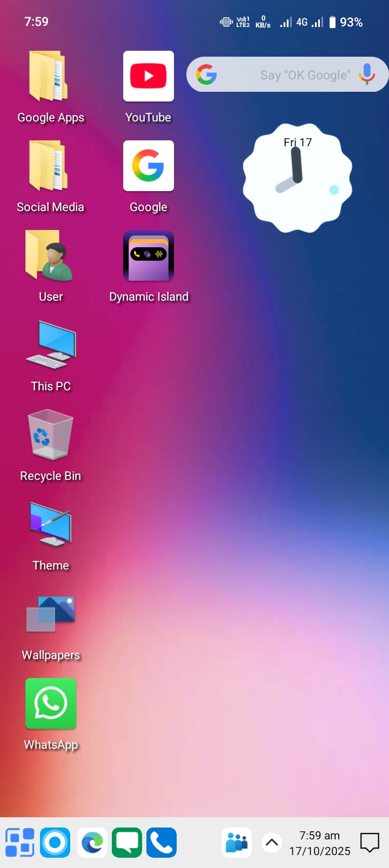Open the green Messages app in taskbar
The height and width of the screenshot is (868, 389).
[127, 842]
